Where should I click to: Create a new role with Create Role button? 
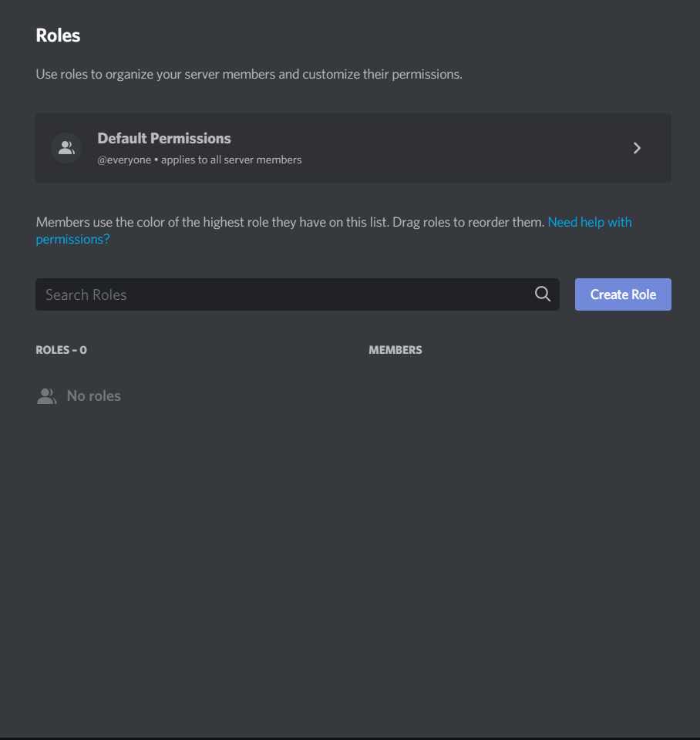click(x=623, y=294)
